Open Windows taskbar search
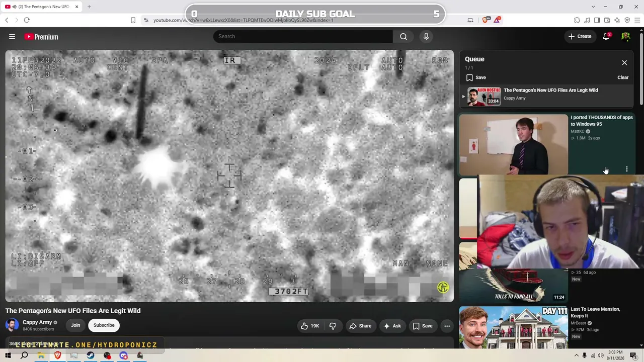Image resolution: width=644 pixels, height=362 pixels. click(x=24, y=355)
